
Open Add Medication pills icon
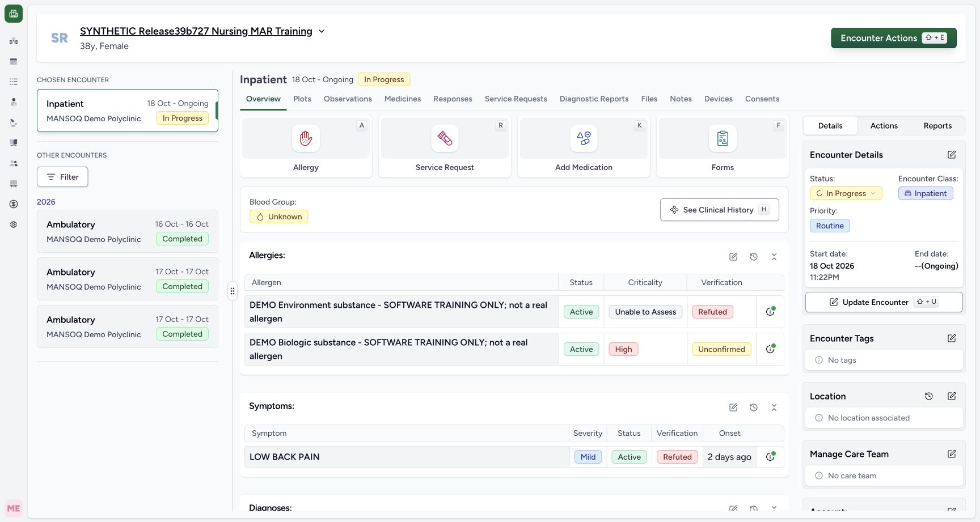[584, 138]
